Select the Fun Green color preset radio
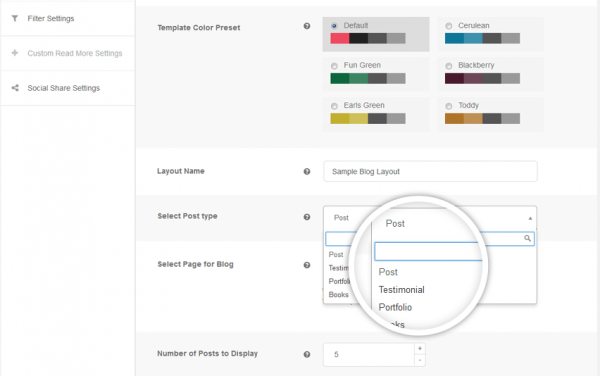The width and height of the screenshot is (600, 376). point(334,66)
